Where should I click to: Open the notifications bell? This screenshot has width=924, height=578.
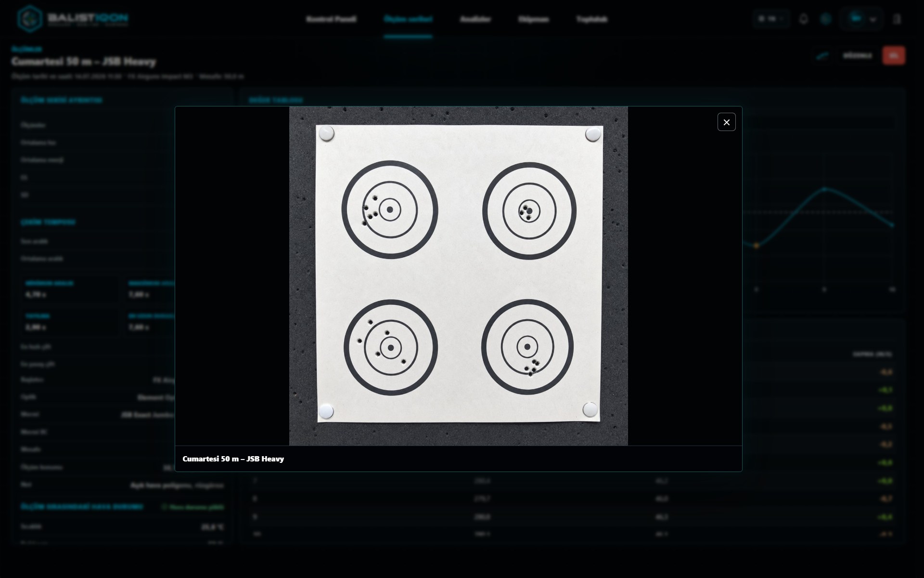click(803, 19)
